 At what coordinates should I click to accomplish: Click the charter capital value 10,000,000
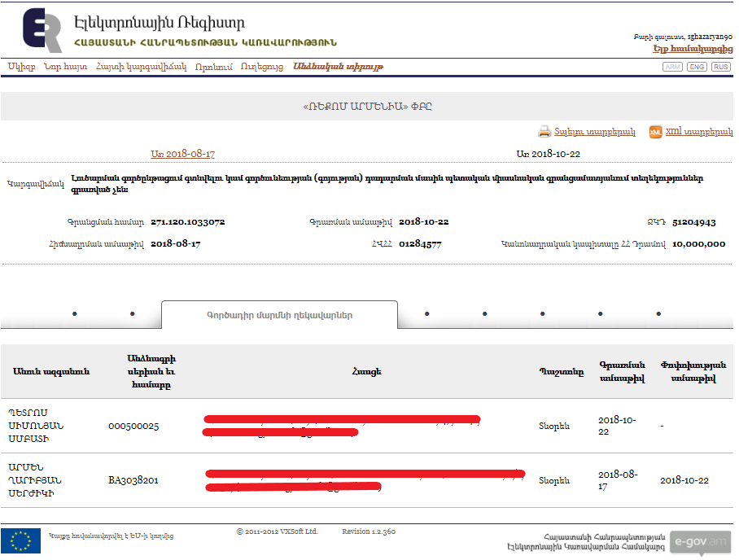coord(698,244)
